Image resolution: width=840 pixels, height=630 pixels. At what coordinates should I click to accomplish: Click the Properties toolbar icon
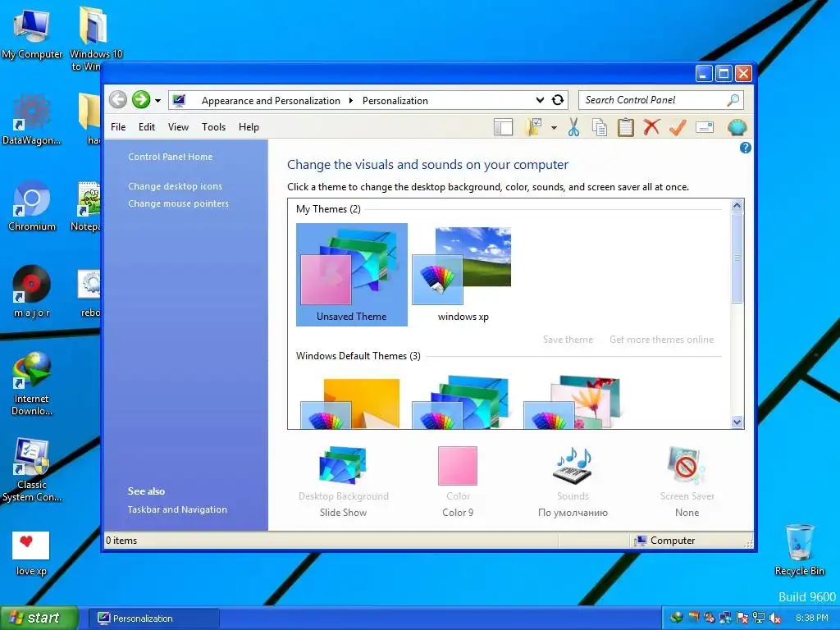(x=705, y=127)
